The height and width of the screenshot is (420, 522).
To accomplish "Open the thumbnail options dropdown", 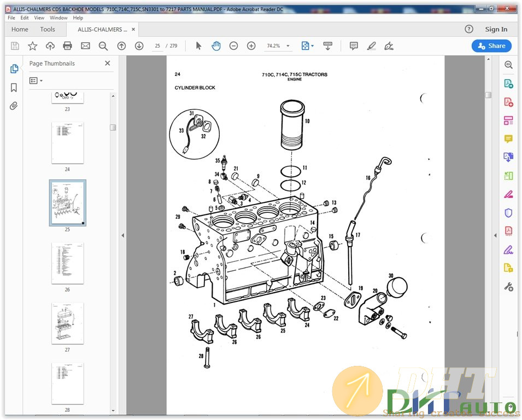I will tap(36, 80).
